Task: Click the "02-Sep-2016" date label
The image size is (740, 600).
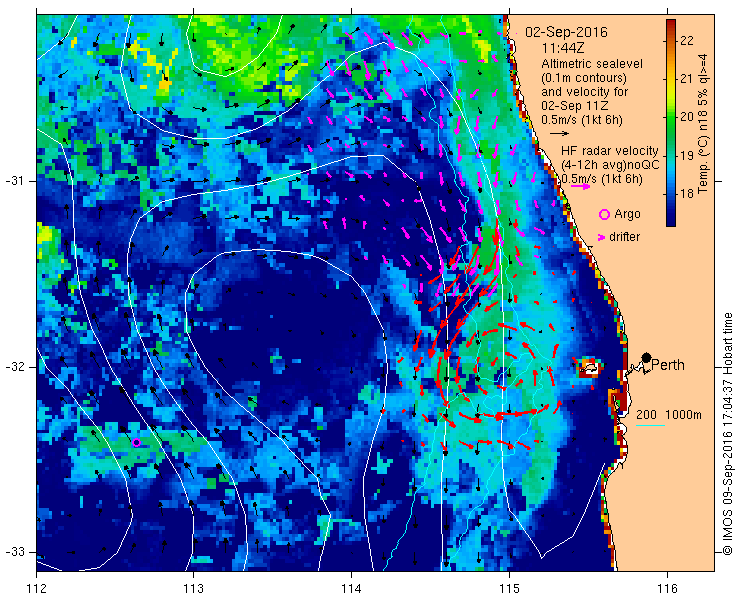Action: tap(566, 32)
